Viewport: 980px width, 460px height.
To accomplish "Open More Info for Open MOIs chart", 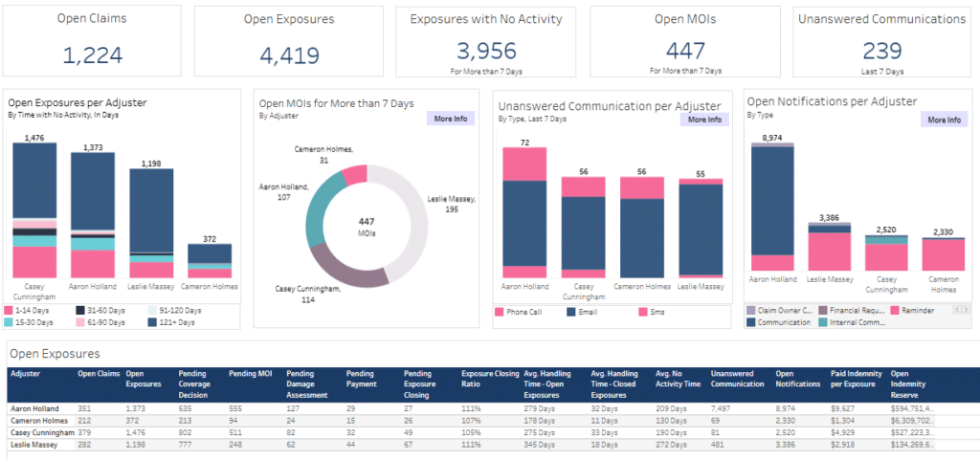I will click(x=451, y=119).
